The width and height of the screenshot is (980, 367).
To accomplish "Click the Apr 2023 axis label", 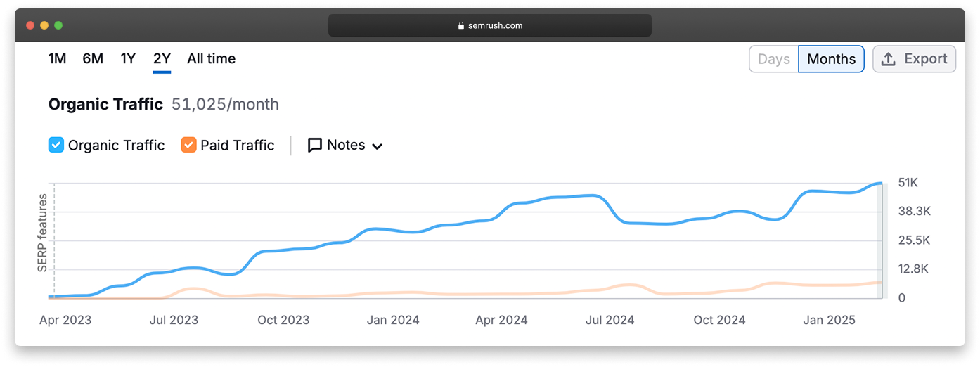I will pos(65,320).
